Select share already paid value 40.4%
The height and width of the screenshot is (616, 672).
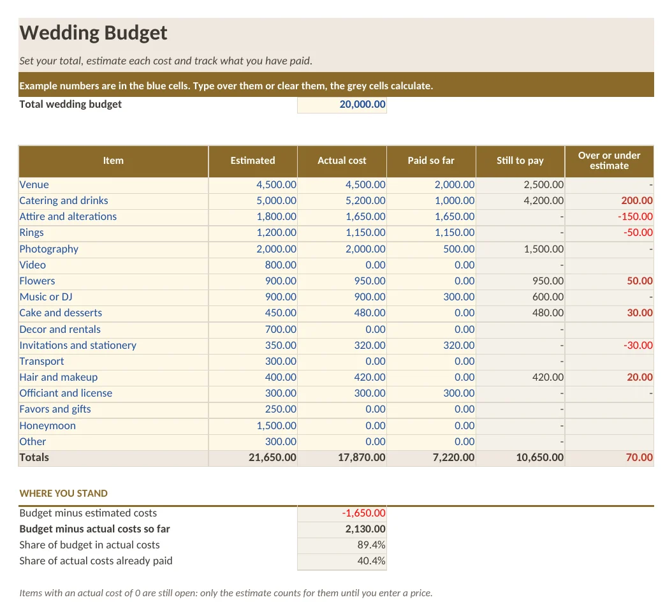[342, 562]
